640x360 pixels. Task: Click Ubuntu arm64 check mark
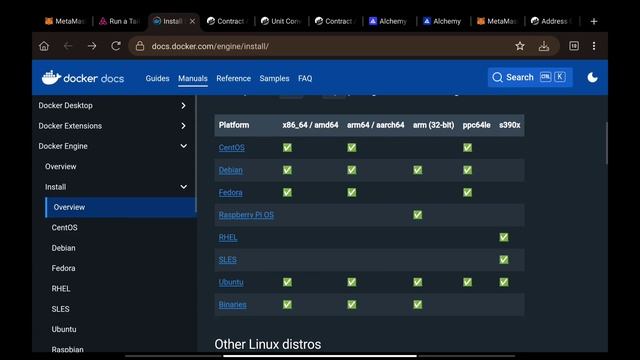click(x=352, y=282)
